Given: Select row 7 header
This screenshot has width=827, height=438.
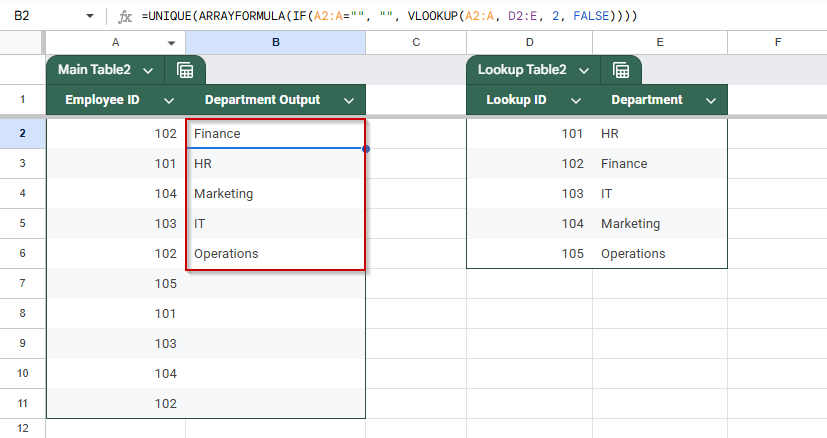Looking at the screenshot, I should pyautogui.click(x=22, y=283).
